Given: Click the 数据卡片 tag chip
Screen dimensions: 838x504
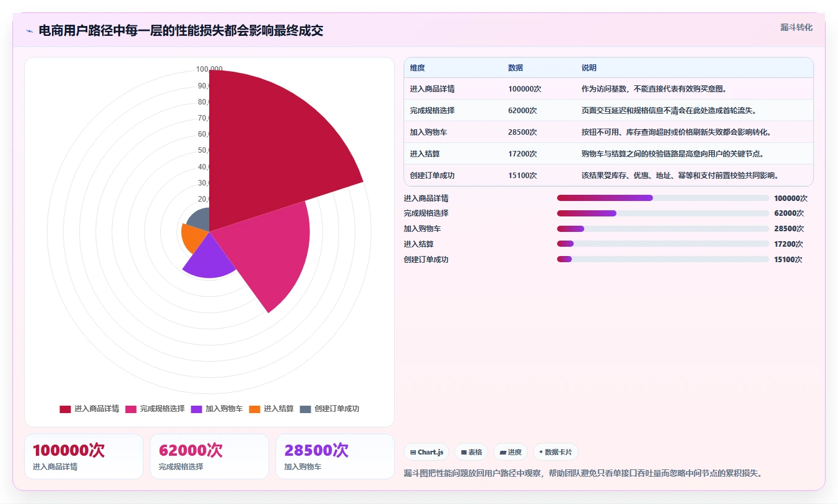Looking at the screenshot, I should [556, 452].
